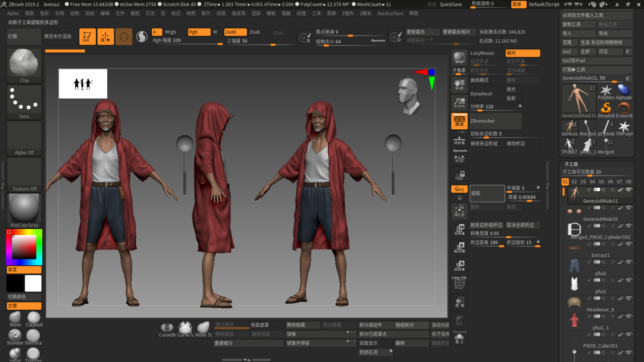Click the 提取 extract button

pos(487,193)
